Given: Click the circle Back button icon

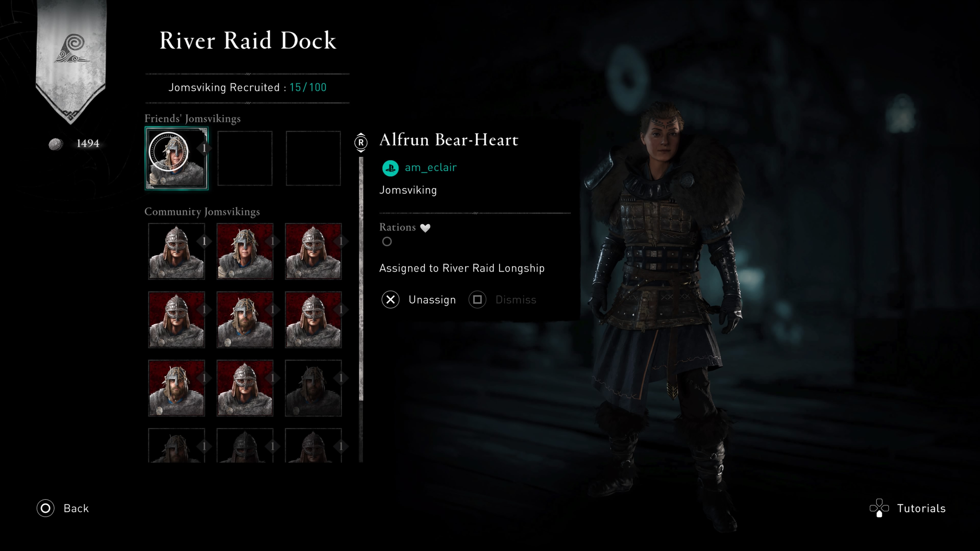Looking at the screenshot, I should click(x=45, y=508).
